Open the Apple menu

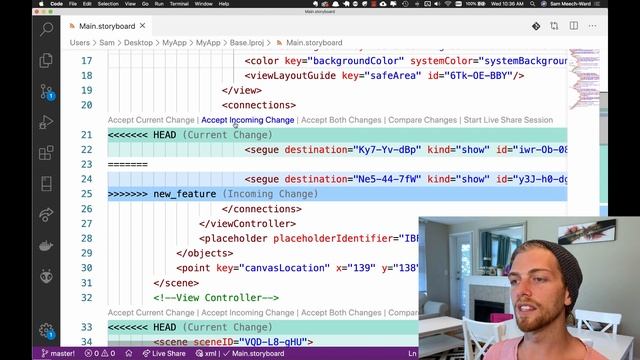(x=41, y=4)
